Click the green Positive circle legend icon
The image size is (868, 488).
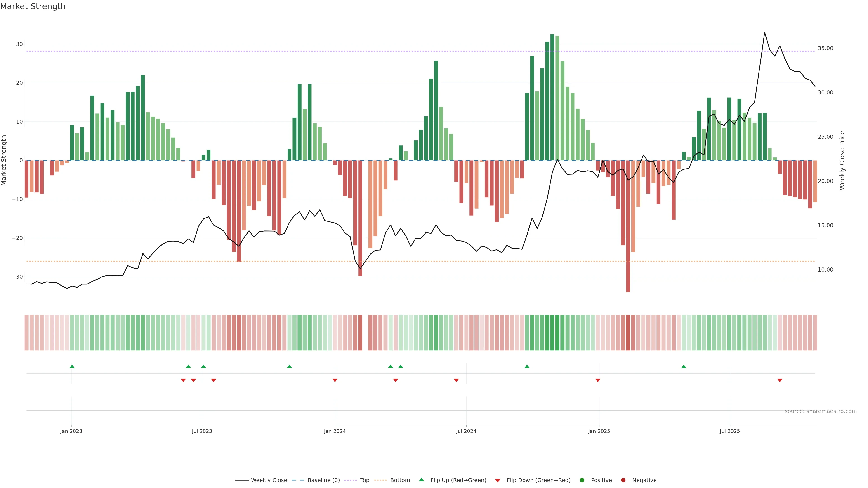[582, 480]
